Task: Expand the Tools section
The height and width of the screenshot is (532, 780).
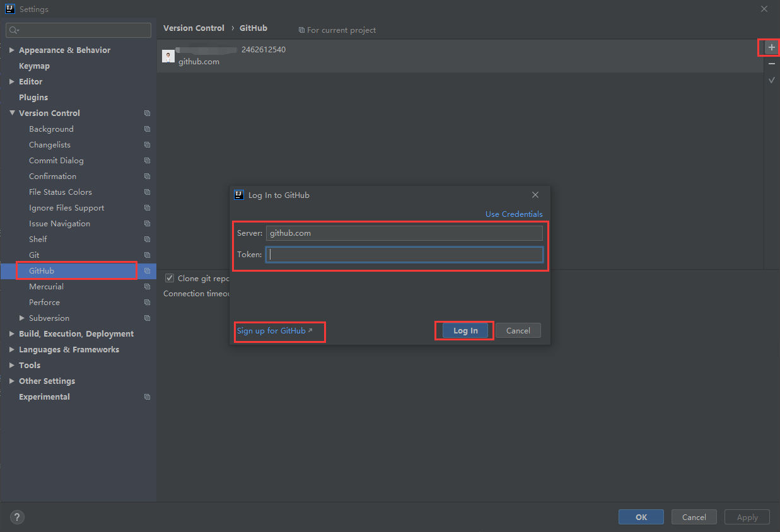Action: pyautogui.click(x=12, y=366)
